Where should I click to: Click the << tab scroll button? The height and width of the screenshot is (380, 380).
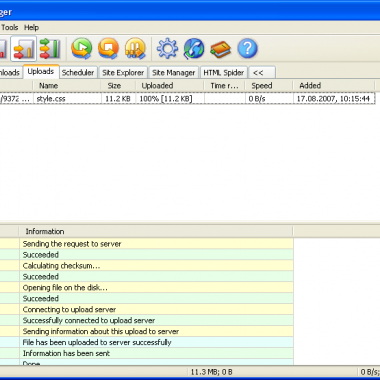coord(262,72)
